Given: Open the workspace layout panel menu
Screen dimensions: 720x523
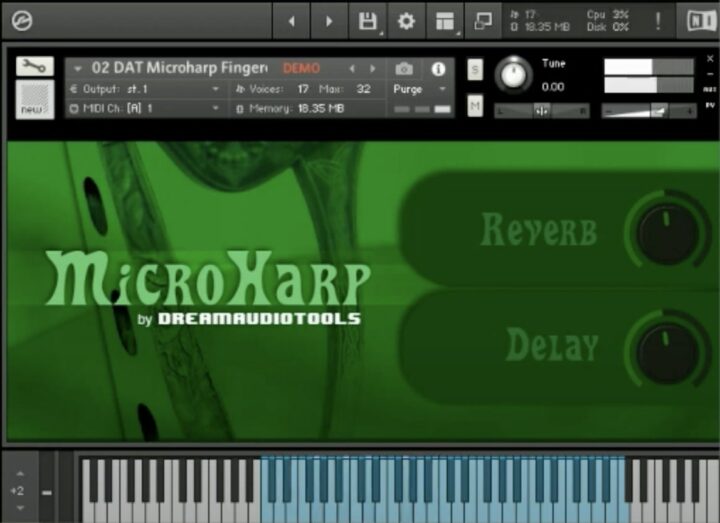Looking at the screenshot, I should [445, 21].
